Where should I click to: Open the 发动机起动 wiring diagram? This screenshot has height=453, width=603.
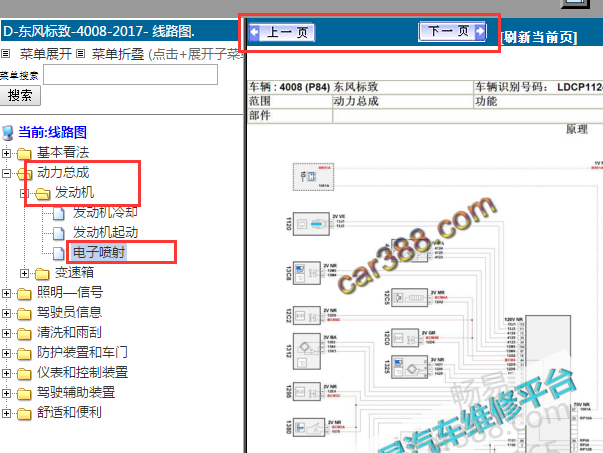[105, 232]
